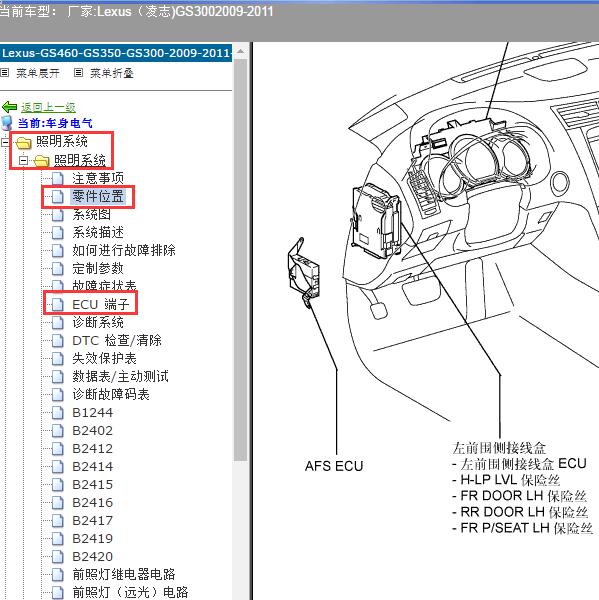Click the 返回上一级 link
Viewport: 599px width, 600px height.
point(48,107)
